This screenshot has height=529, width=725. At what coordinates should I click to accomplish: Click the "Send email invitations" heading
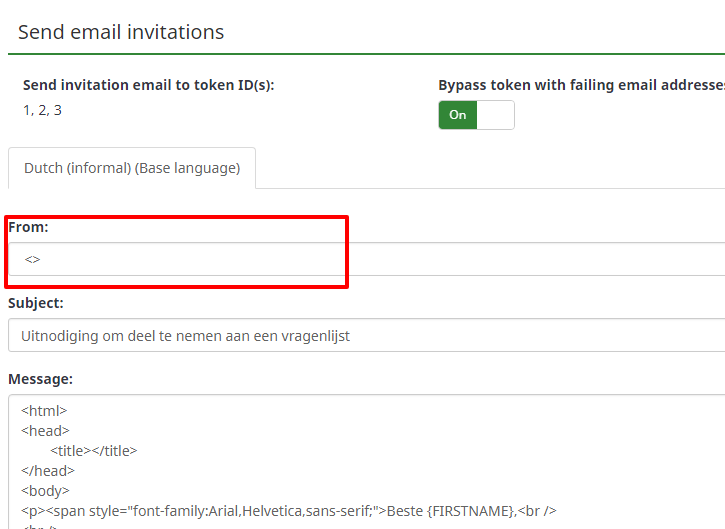pyautogui.click(x=121, y=32)
